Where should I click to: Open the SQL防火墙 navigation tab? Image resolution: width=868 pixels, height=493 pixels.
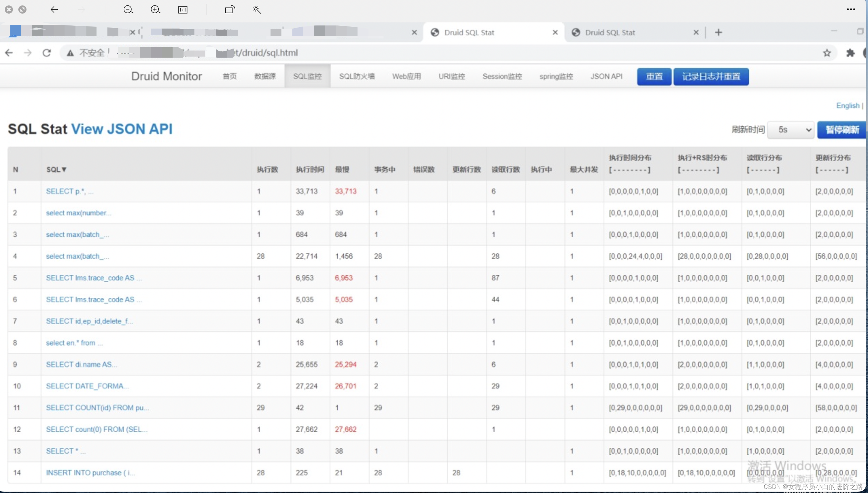coord(357,76)
